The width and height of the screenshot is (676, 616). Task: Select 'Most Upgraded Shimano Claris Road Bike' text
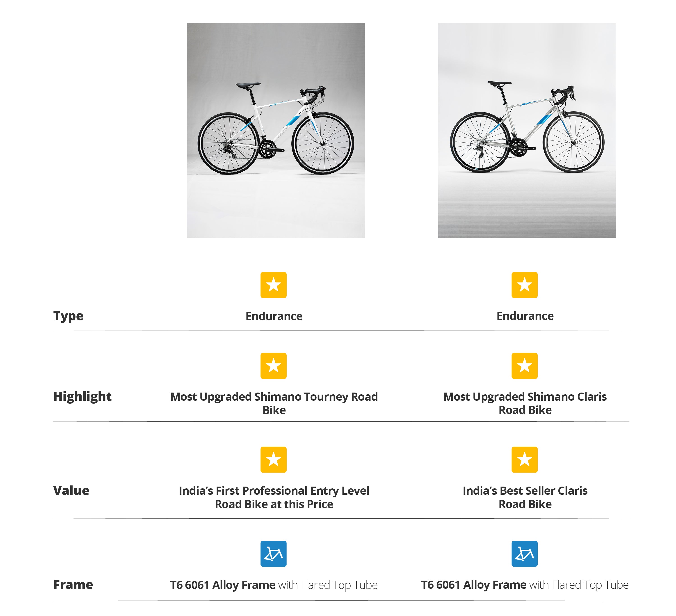click(525, 403)
